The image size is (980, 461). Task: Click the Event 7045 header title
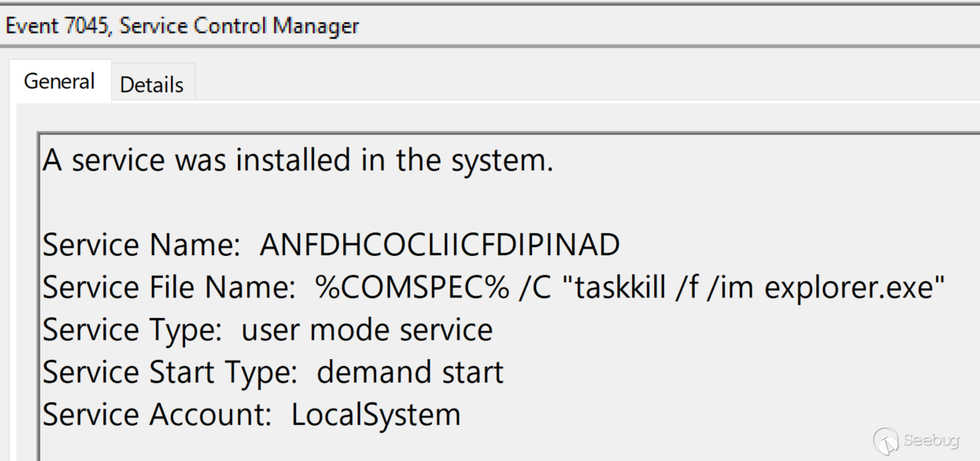point(182,27)
